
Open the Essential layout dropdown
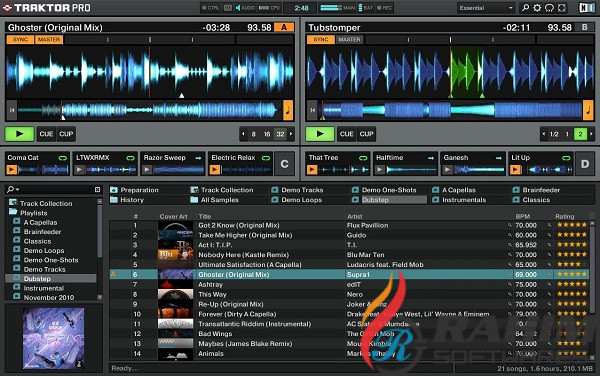[x=486, y=8]
